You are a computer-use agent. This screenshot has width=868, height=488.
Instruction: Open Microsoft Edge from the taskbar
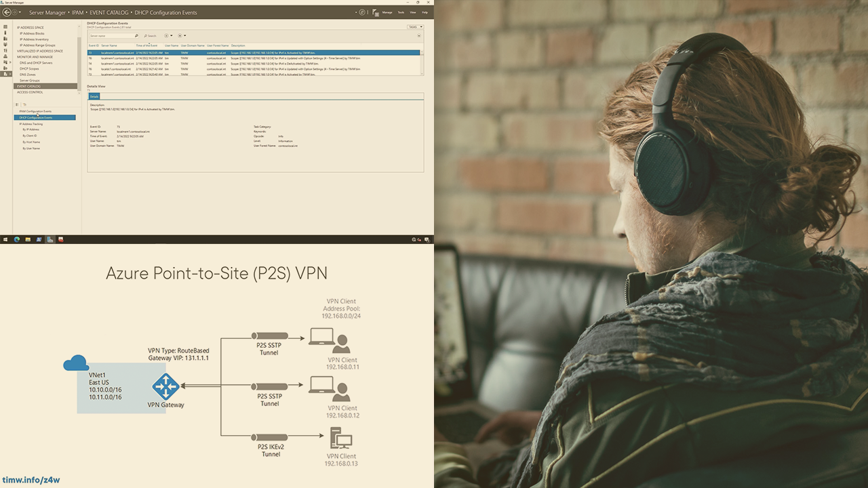(x=17, y=239)
